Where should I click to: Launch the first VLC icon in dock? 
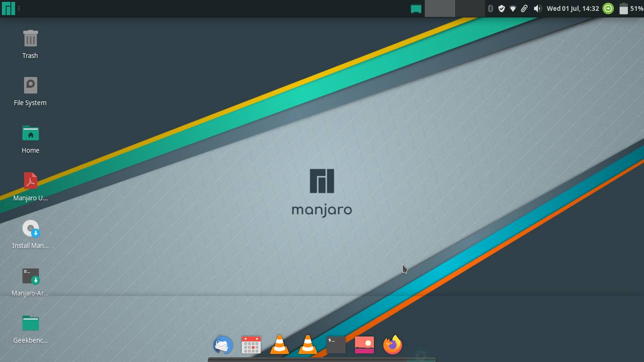(280, 345)
